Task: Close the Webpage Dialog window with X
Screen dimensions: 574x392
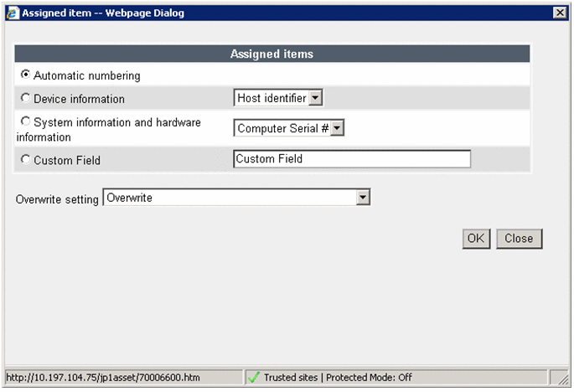Action: 560,13
